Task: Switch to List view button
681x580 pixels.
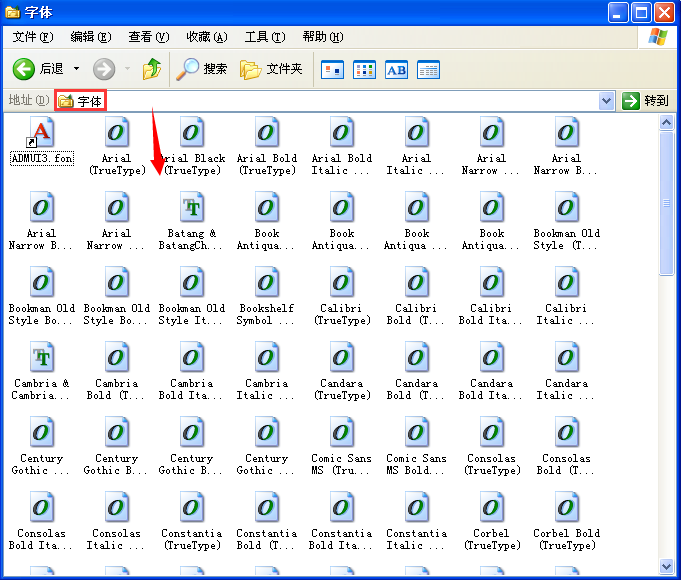Action: 364,70
